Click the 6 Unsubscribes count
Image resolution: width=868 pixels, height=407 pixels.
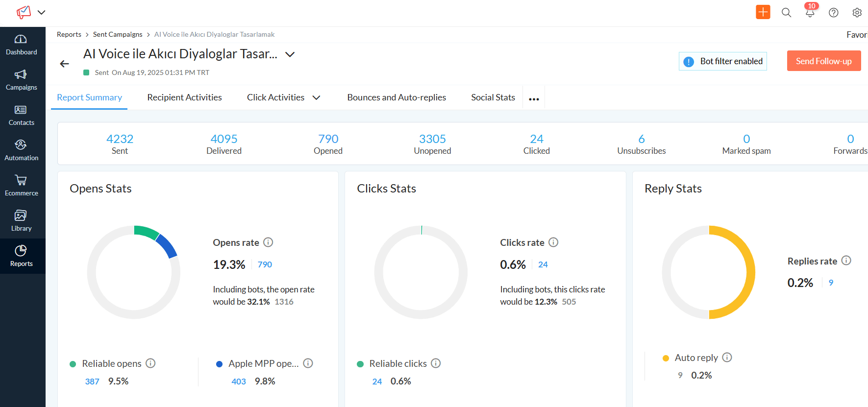click(x=642, y=139)
